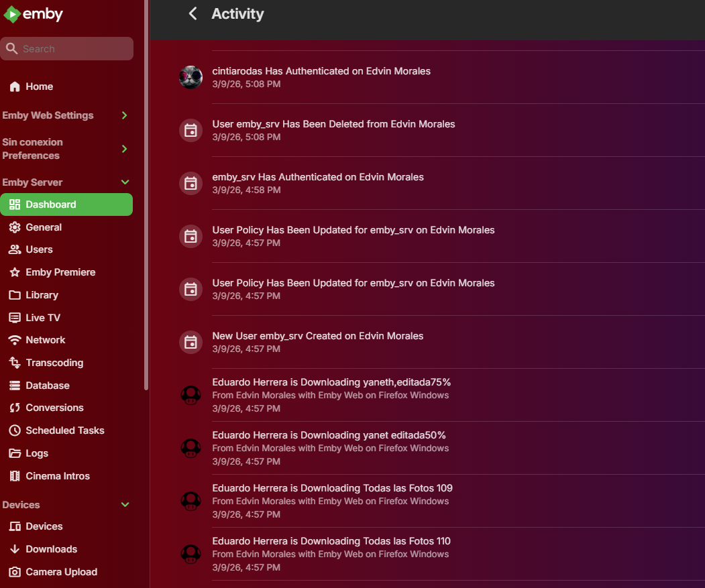This screenshot has height=588, width=705.
Task: Open Transcoding settings icon
Action: click(x=15, y=363)
